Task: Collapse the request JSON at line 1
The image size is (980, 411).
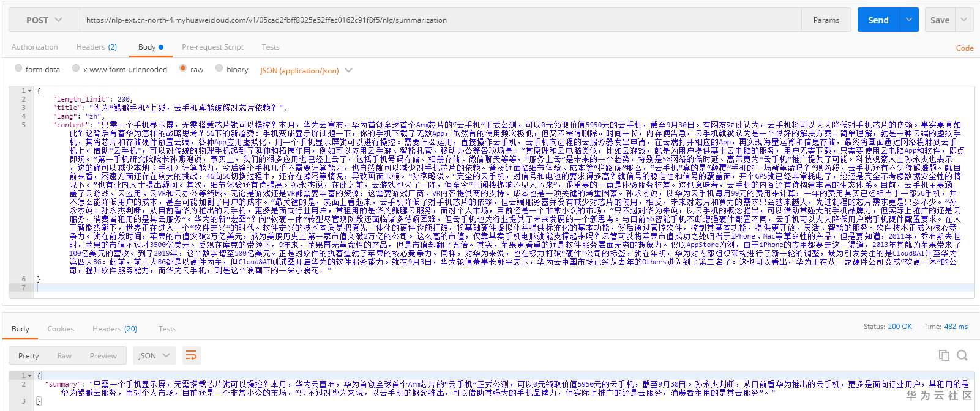Action: (x=31, y=91)
